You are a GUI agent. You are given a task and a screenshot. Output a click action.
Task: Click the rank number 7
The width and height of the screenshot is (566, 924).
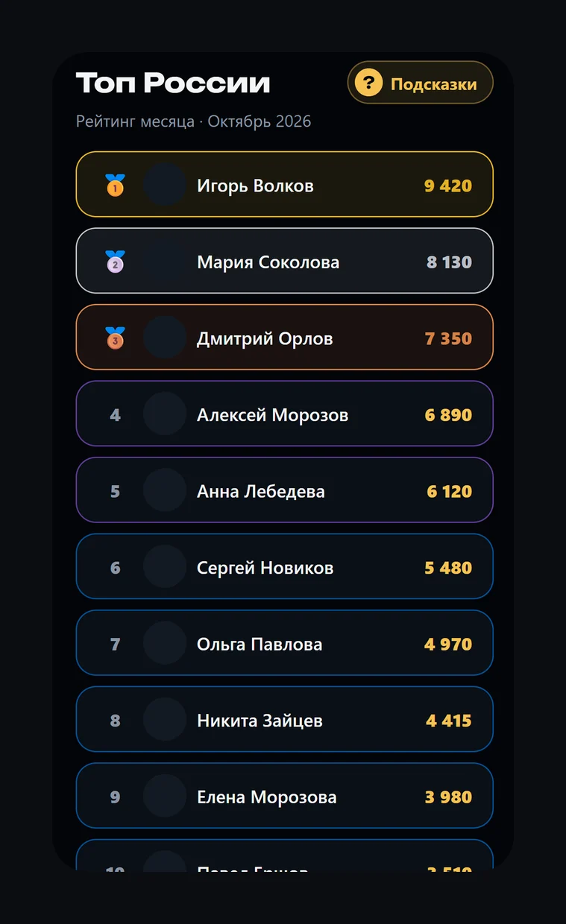coord(115,645)
